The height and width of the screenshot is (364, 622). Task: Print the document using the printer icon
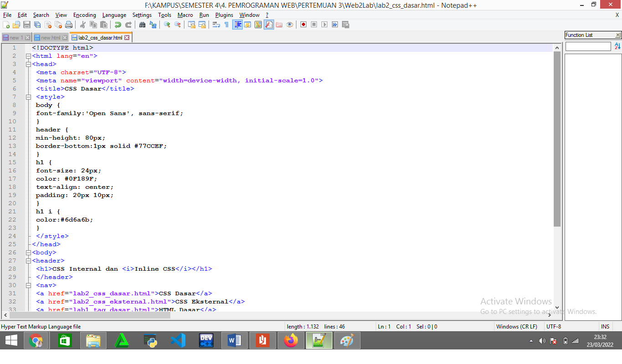69,25
